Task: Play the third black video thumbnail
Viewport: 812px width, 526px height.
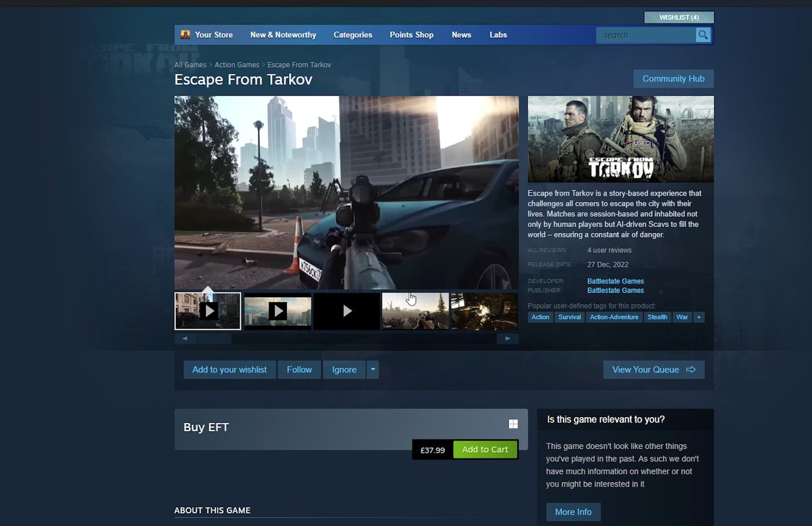Action: point(346,311)
